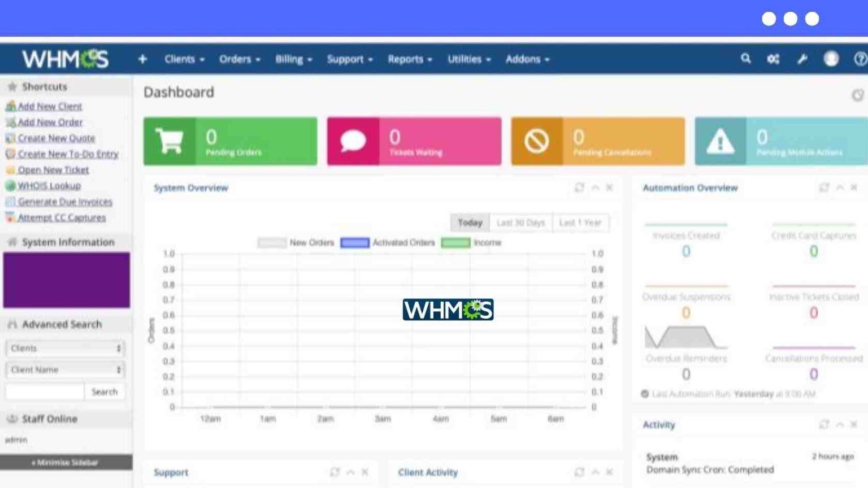The image size is (868, 488).
Task: Click the Domain Sync Cron: Completed entry
Action: 710,469
